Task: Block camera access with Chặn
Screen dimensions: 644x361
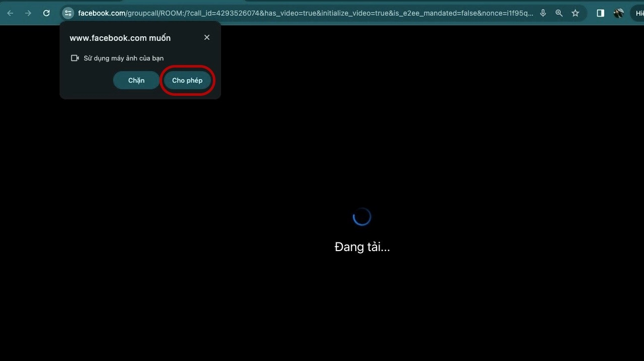Action: [136, 80]
